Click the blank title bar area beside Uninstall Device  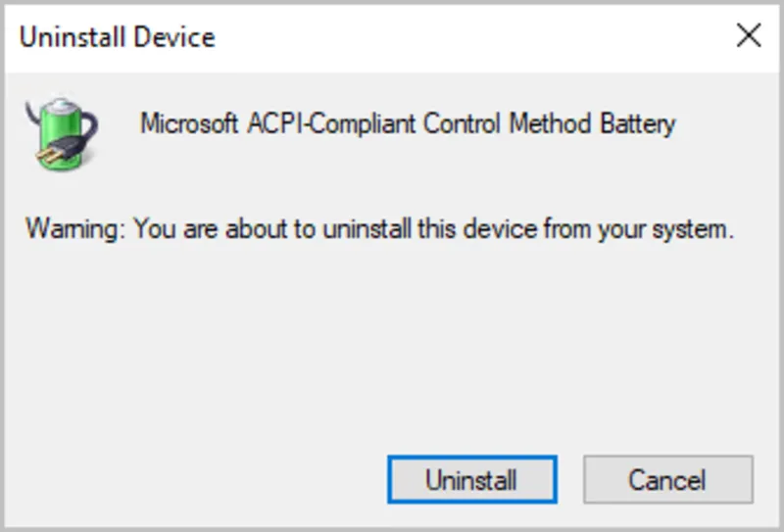[470, 37]
